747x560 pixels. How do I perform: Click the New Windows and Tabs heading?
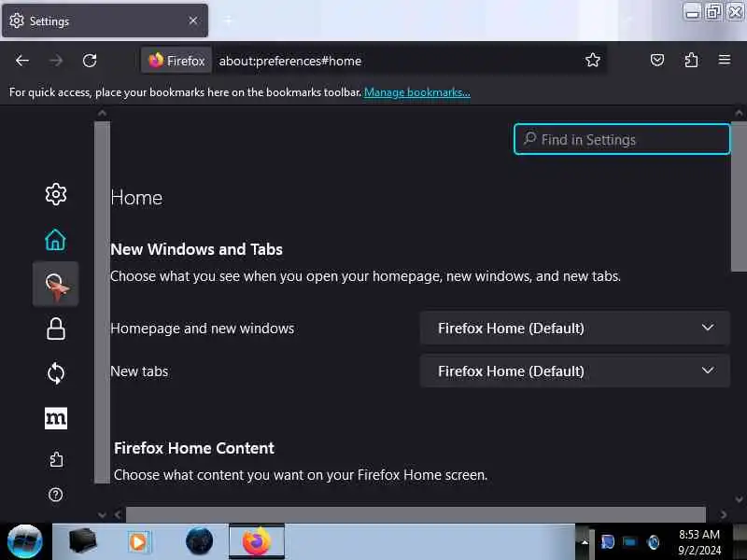(196, 249)
